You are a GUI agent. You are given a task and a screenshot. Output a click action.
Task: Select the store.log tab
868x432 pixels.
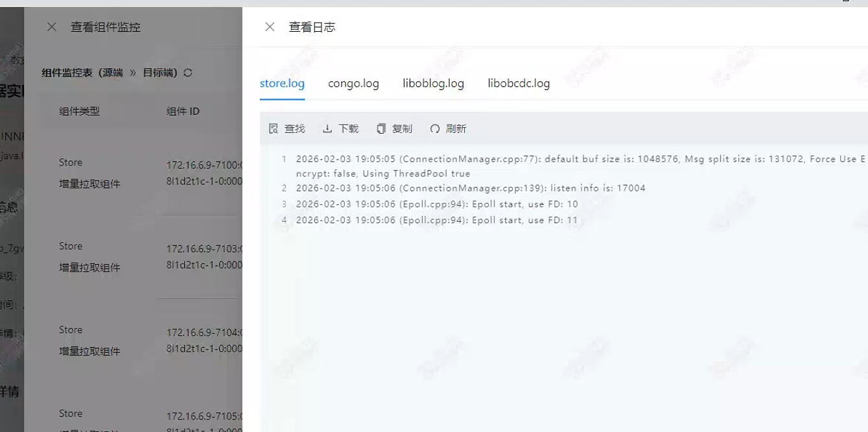(x=282, y=83)
